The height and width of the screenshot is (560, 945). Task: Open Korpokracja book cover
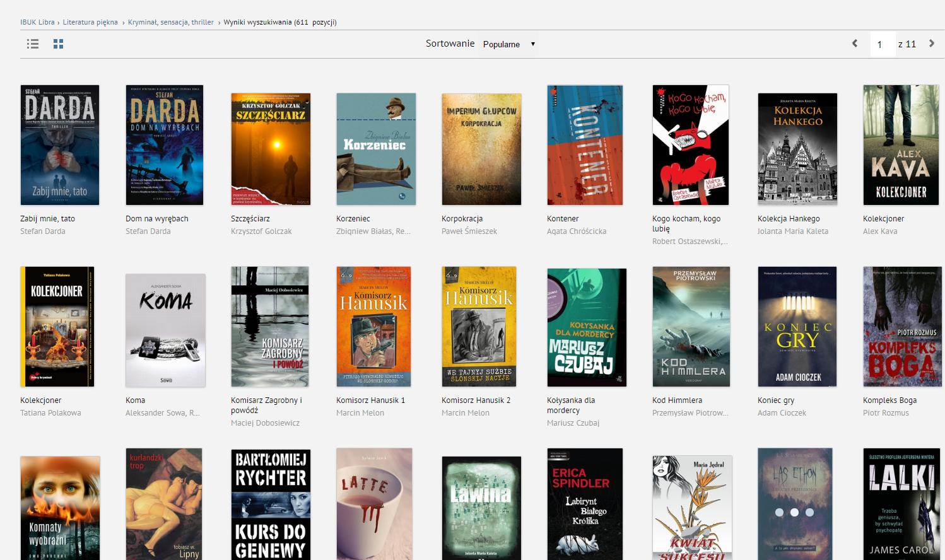(x=481, y=149)
